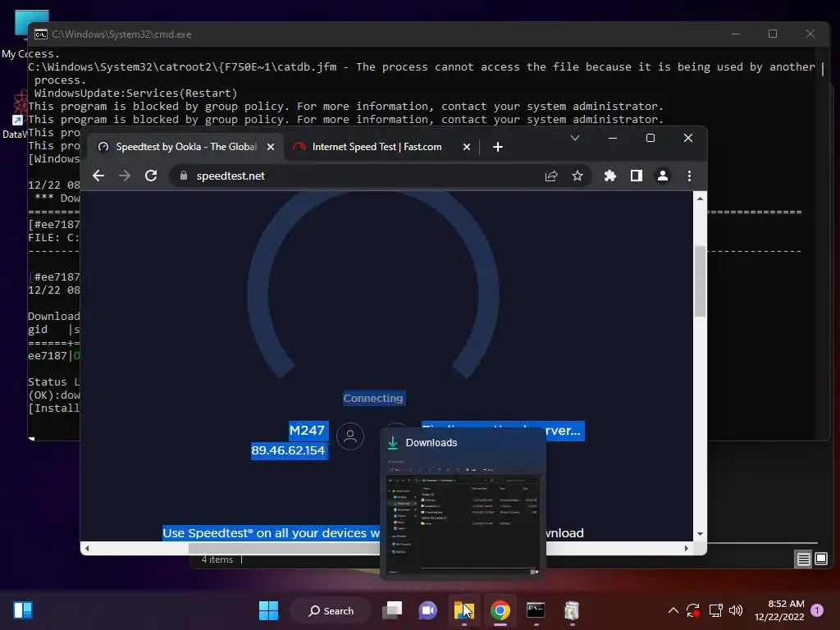Launch Chat from the taskbar
Viewport: 840px width, 630px height.
(427, 610)
